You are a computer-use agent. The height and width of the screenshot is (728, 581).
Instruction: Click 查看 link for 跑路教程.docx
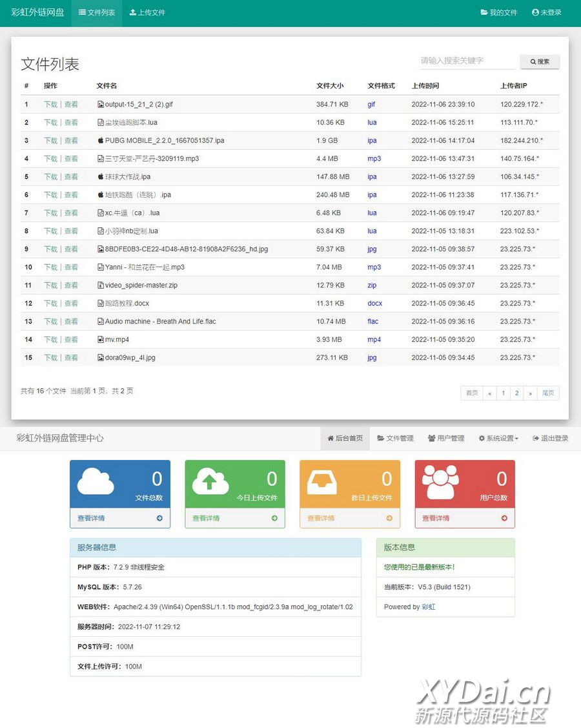coord(71,304)
